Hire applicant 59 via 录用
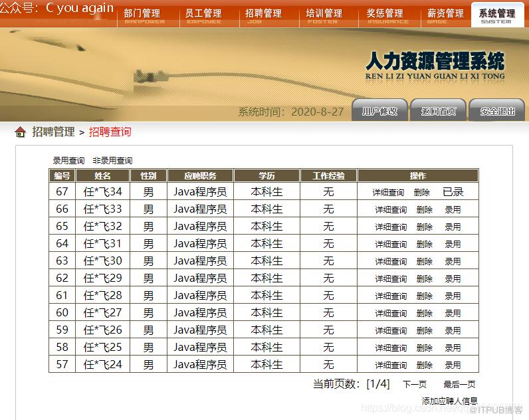 click(453, 330)
